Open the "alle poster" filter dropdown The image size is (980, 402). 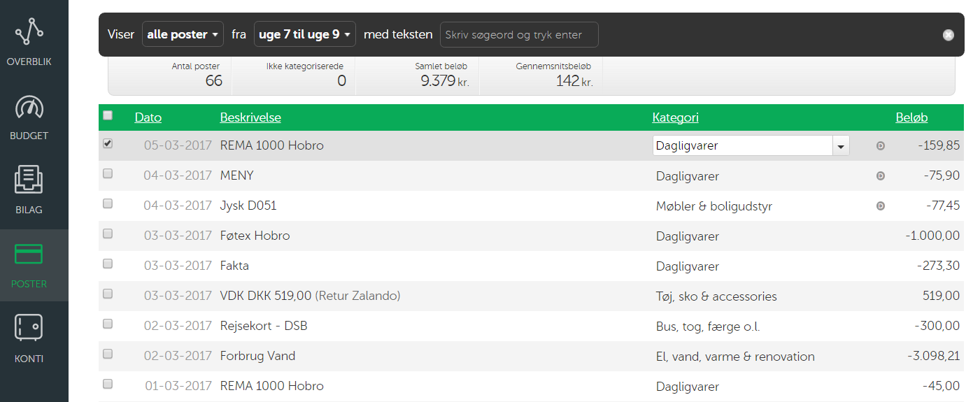point(183,34)
